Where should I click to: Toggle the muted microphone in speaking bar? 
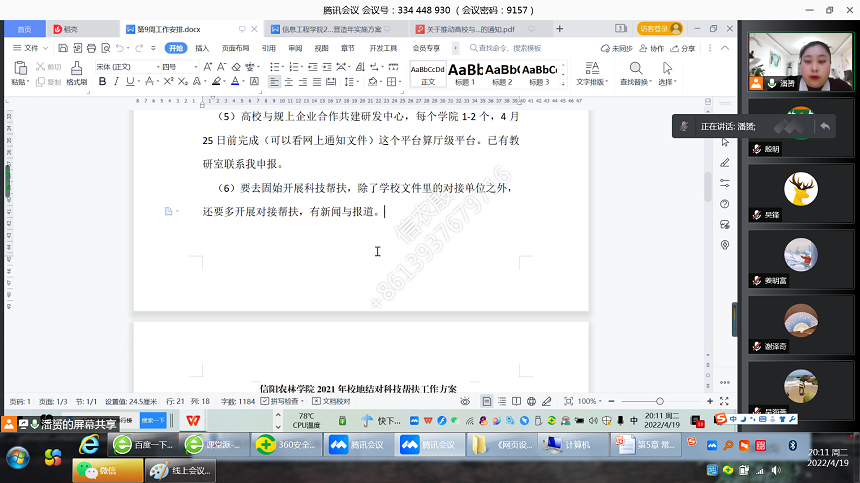pyautogui.click(x=684, y=126)
